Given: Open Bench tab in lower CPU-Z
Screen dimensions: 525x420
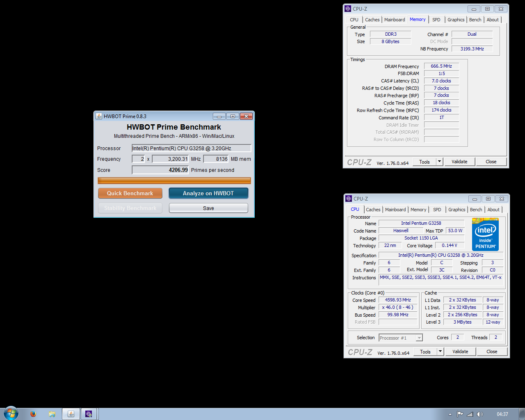Looking at the screenshot, I should (x=476, y=210).
